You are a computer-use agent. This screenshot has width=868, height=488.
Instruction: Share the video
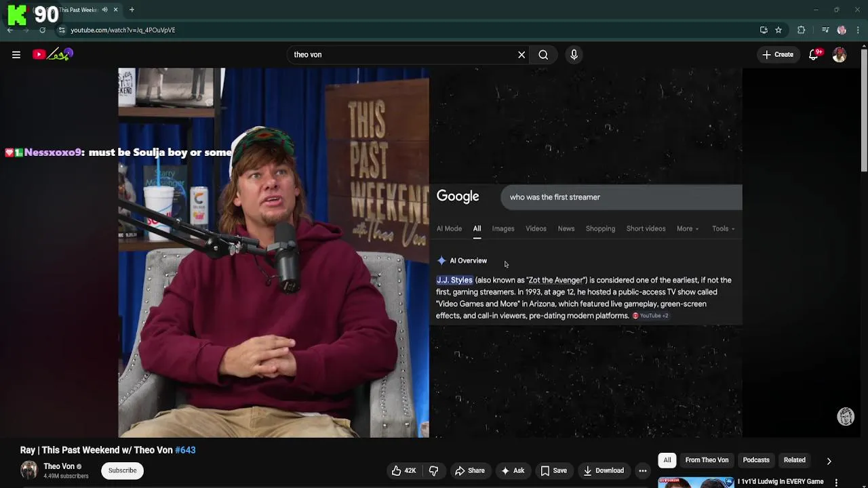[469, 470]
